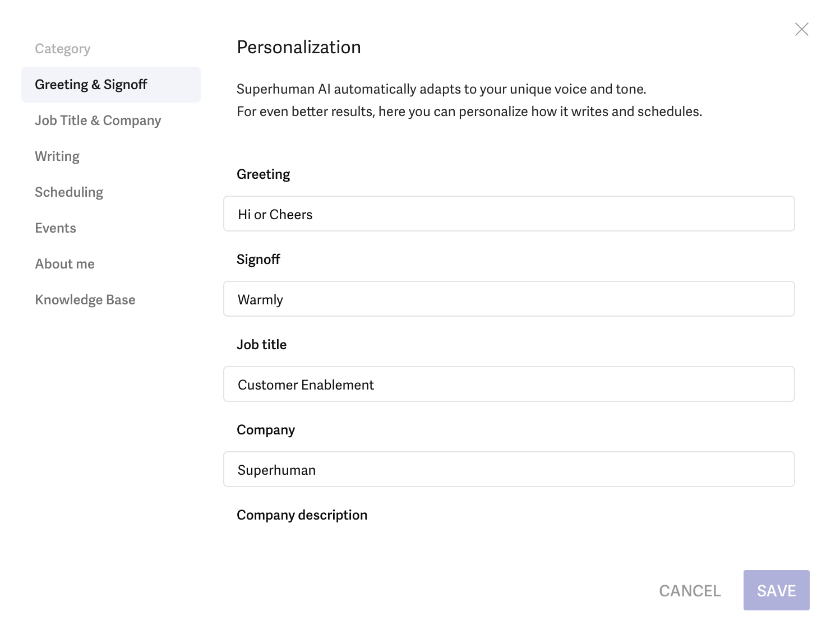The width and height of the screenshot is (840, 630).
Task: Switch to the Writing category
Action: pyautogui.click(x=57, y=156)
